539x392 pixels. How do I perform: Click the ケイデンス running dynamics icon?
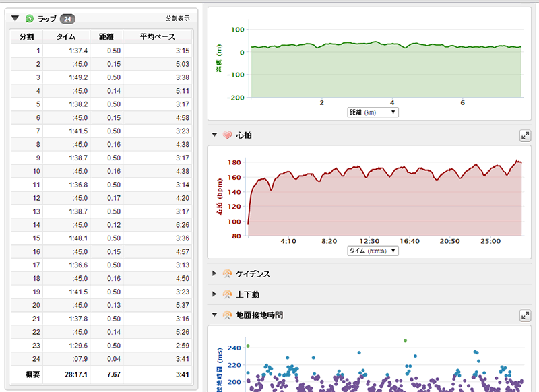tap(227, 273)
